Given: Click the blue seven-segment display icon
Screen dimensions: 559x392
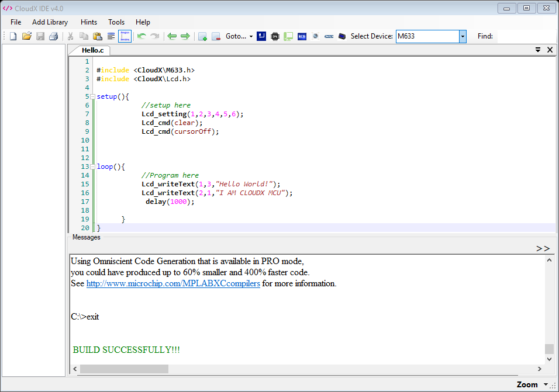Looking at the screenshot, I should [x=302, y=36].
